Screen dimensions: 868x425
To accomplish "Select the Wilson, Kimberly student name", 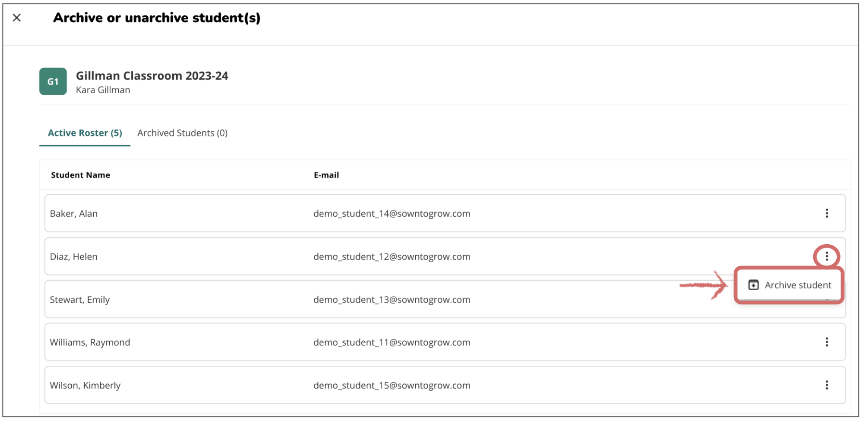I will click(85, 386).
